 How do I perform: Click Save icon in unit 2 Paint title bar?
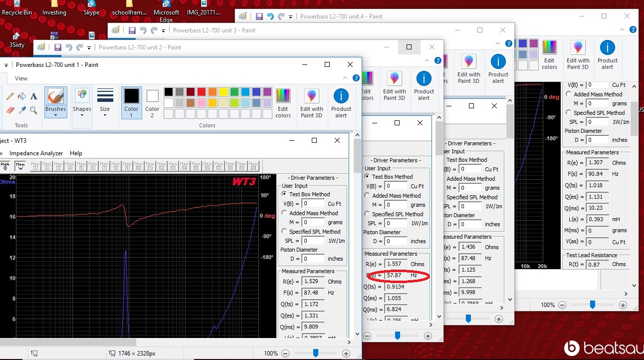coord(57,47)
